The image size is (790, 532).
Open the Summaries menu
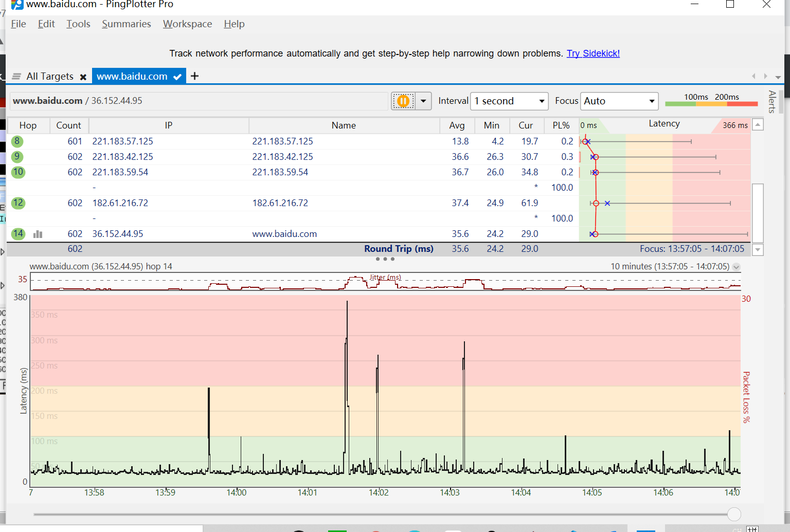click(126, 24)
